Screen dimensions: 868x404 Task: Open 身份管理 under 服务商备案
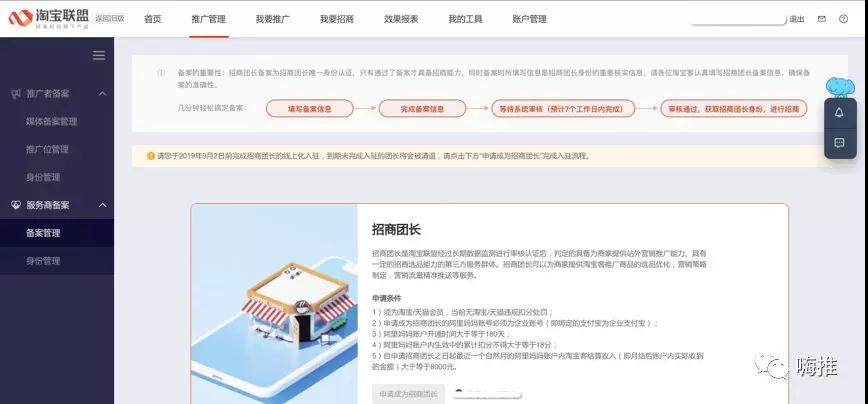[43, 261]
